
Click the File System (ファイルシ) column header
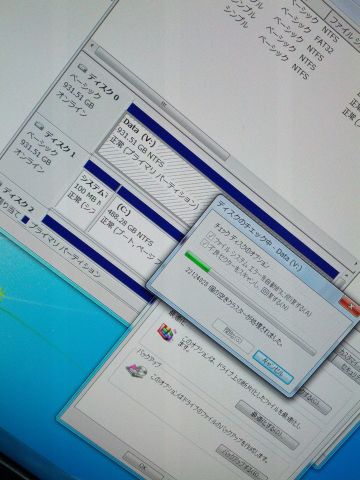pyautogui.click(x=343, y=29)
